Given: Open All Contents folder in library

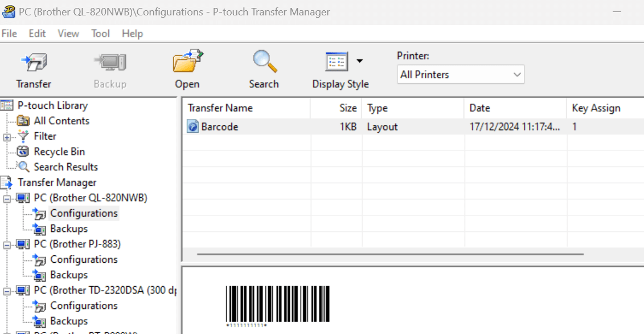Looking at the screenshot, I should coord(61,121).
